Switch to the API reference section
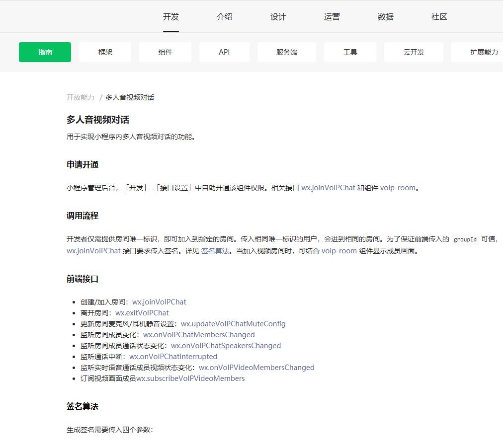The image size is (503, 448). point(224,52)
